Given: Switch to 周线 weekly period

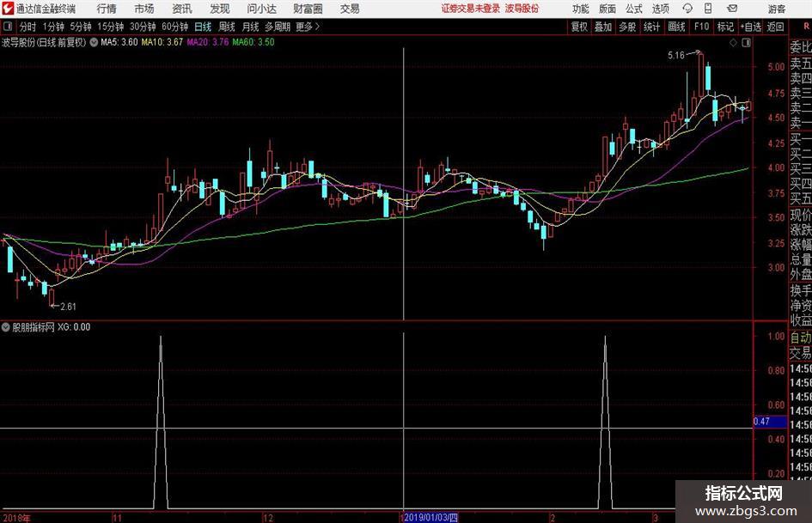Looking at the screenshot, I should 226,27.
